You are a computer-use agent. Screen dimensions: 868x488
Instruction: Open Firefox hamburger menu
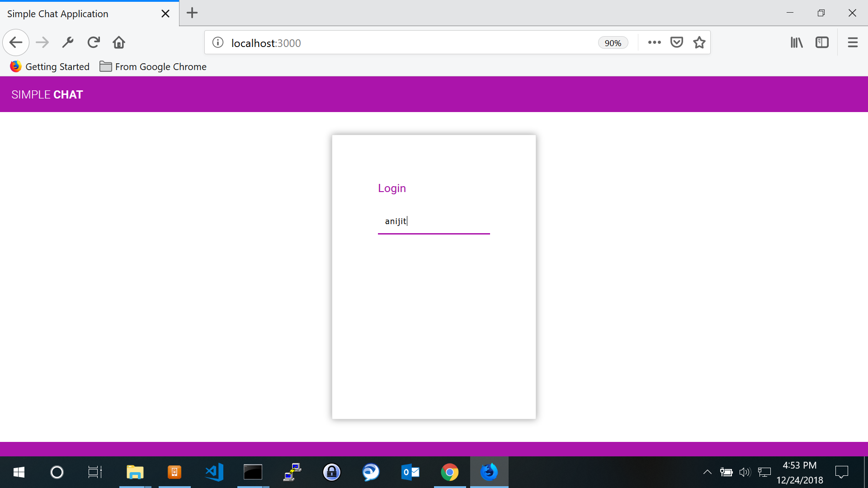(853, 42)
